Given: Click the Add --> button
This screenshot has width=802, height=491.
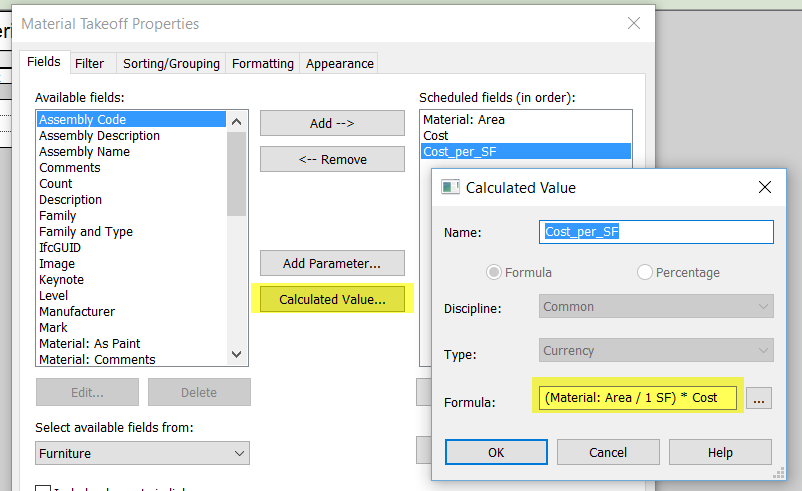Looking at the screenshot, I should (x=332, y=123).
